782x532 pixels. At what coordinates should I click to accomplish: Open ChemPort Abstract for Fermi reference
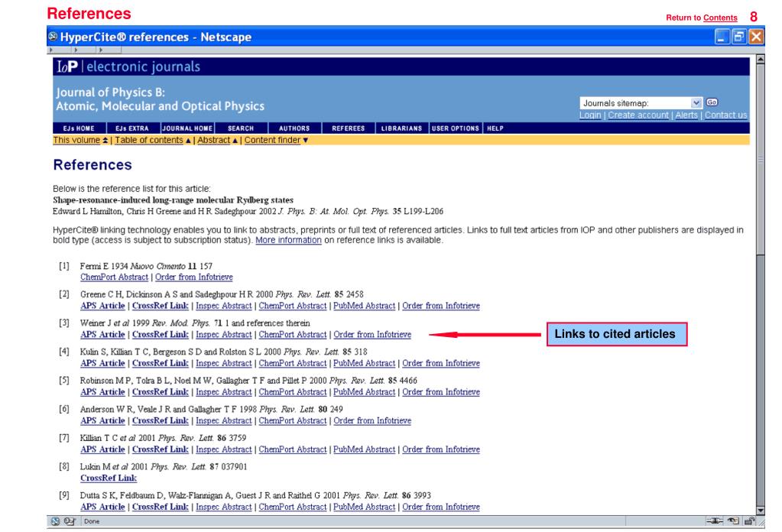[114, 277]
